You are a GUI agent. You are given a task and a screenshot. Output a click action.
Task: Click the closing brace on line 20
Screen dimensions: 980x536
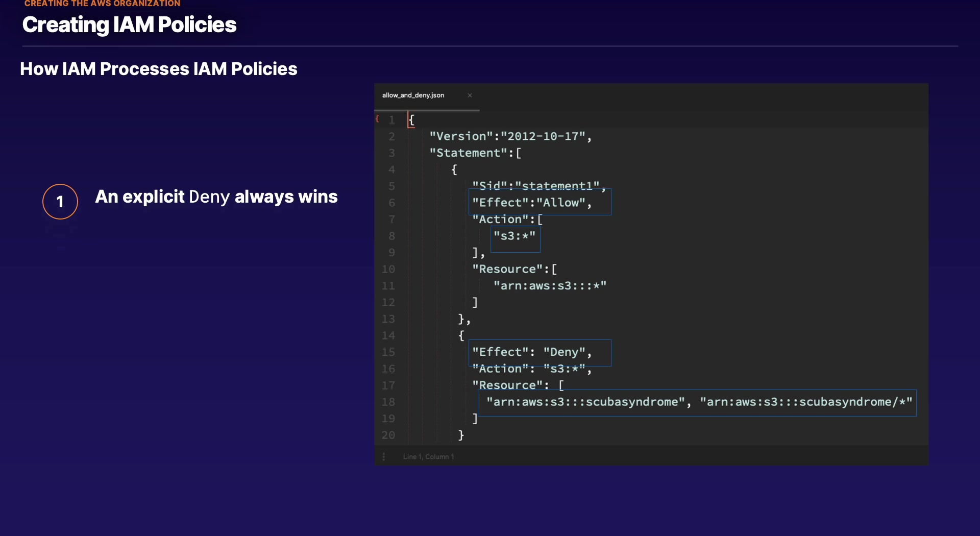tap(461, 435)
